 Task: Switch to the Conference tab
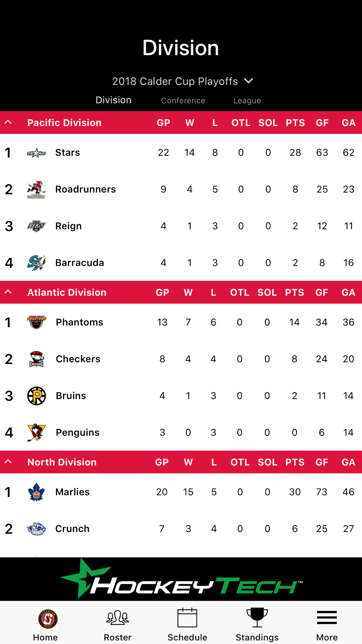point(183,101)
